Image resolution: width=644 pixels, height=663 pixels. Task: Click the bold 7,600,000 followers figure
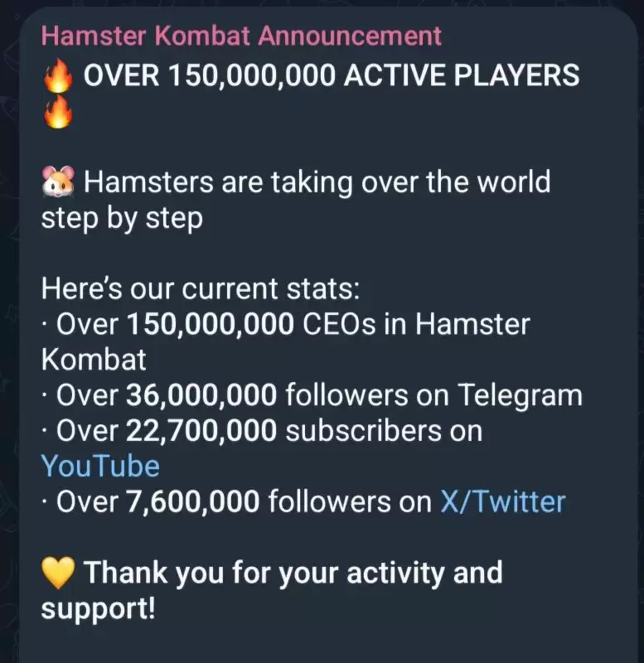(193, 501)
